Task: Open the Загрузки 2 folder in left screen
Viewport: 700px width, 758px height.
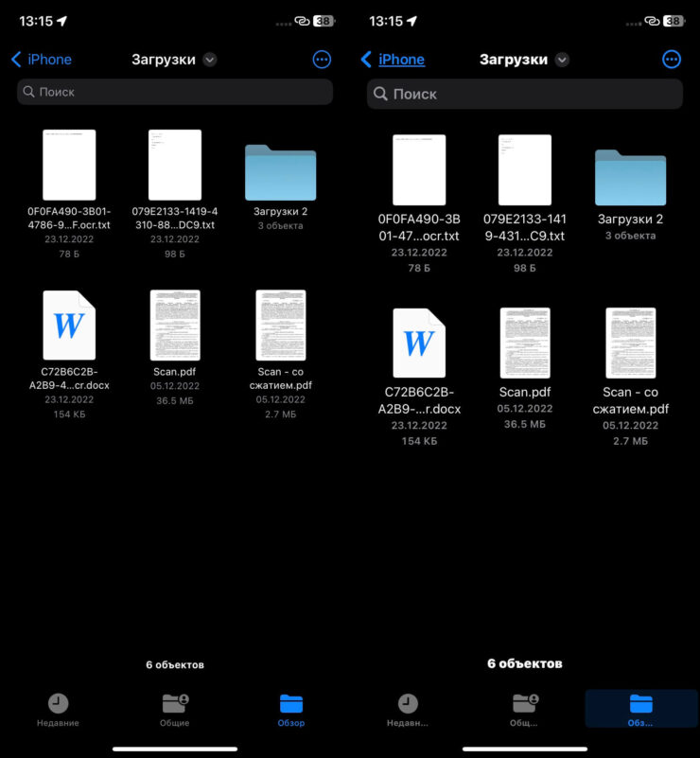Action: (x=280, y=173)
